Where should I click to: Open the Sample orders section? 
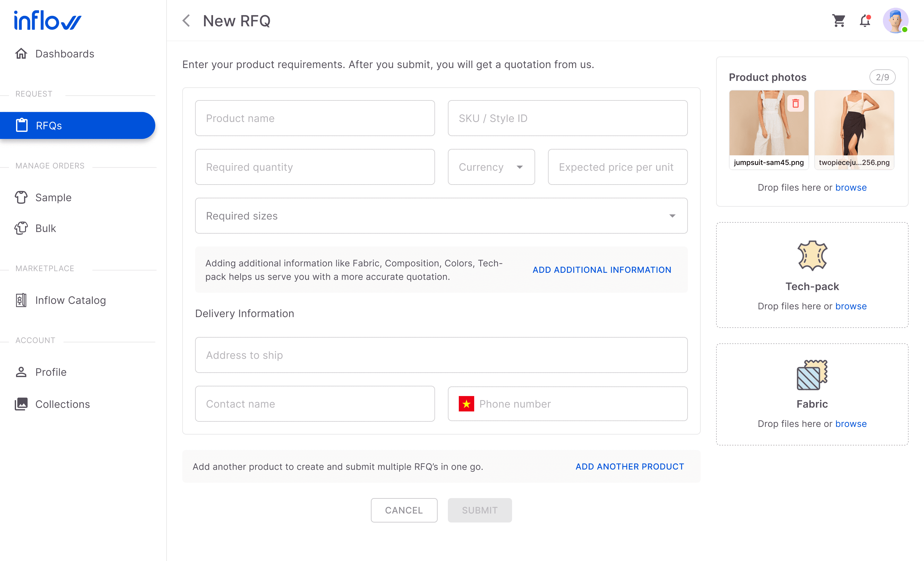53,197
